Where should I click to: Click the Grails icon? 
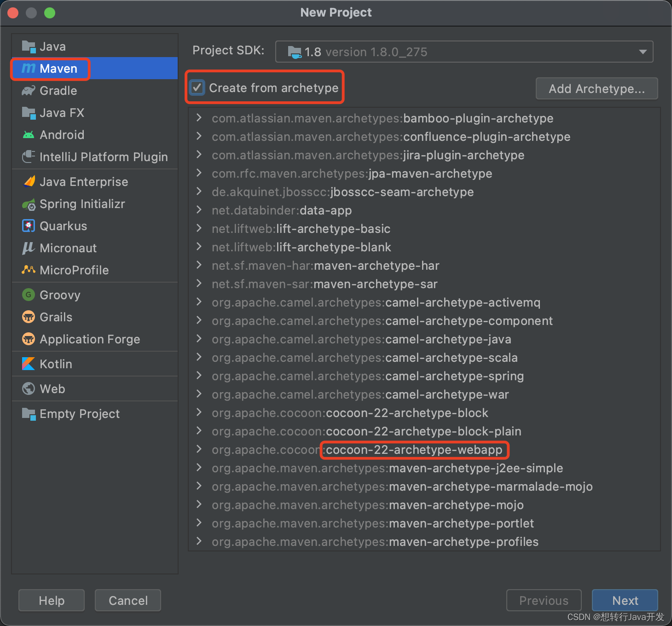point(29,317)
